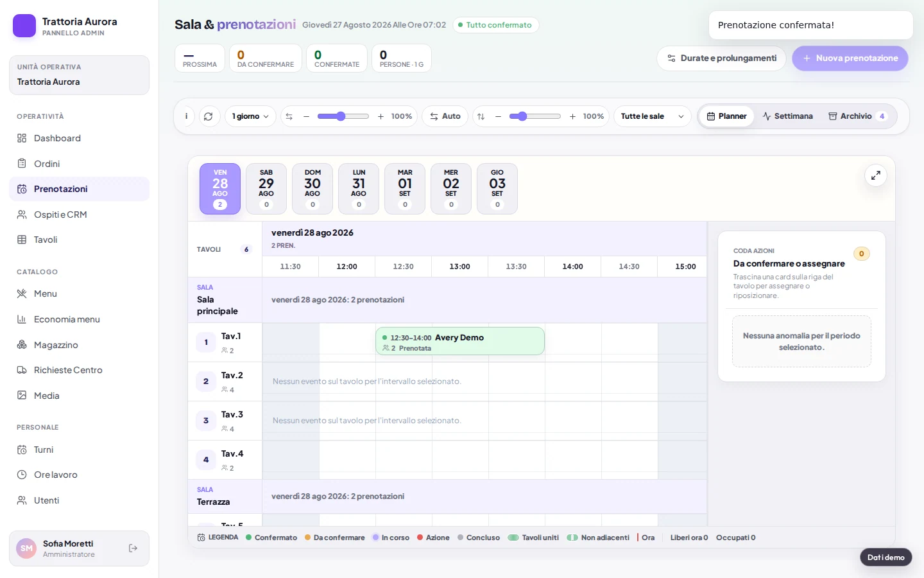Click the 13:00 time column header

460,267
